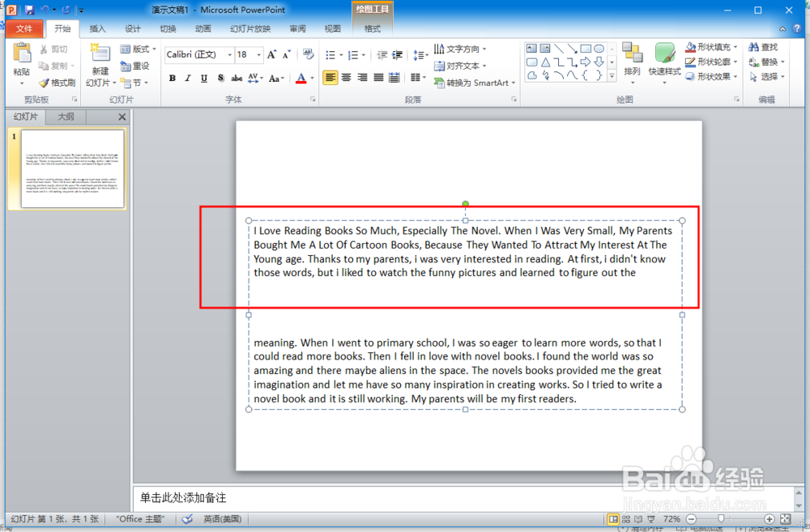810x532 pixels.
Task: Increase font size with the large A
Action: (x=271, y=54)
